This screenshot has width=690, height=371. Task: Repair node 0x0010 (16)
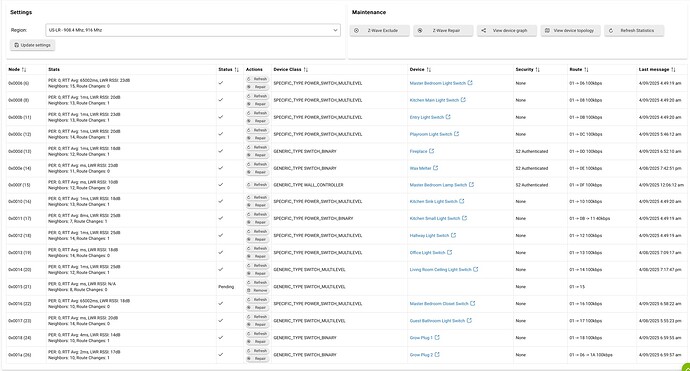(x=257, y=205)
